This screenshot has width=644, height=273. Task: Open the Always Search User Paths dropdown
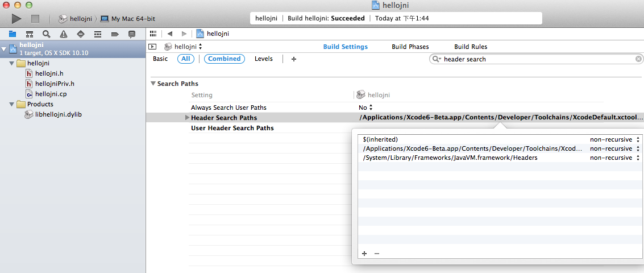click(x=365, y=107)
